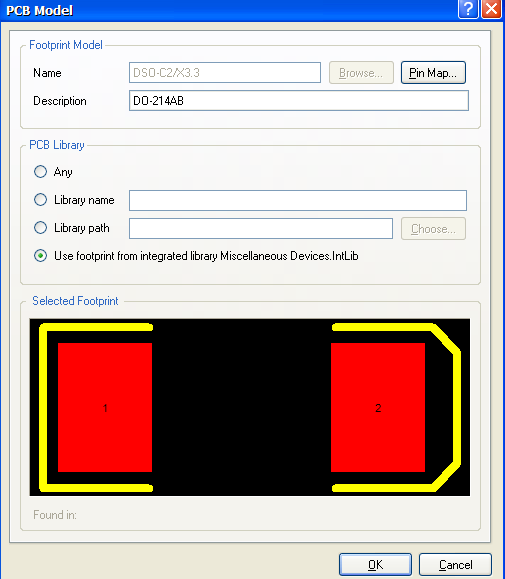Select the Library name radio option
Viewport: 505px width, 579px height.
(40, 200)
